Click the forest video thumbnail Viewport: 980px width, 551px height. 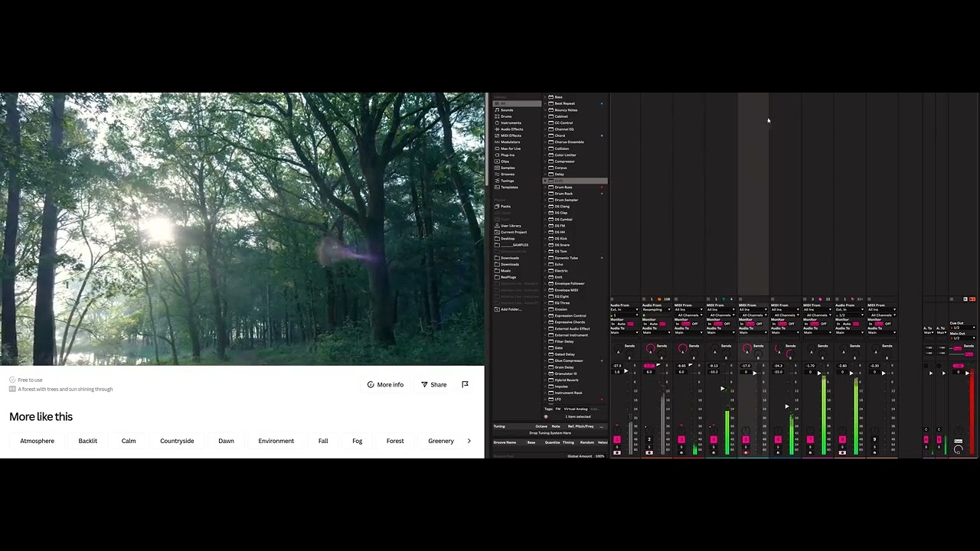pyautogui.click(x=242, y=229)
